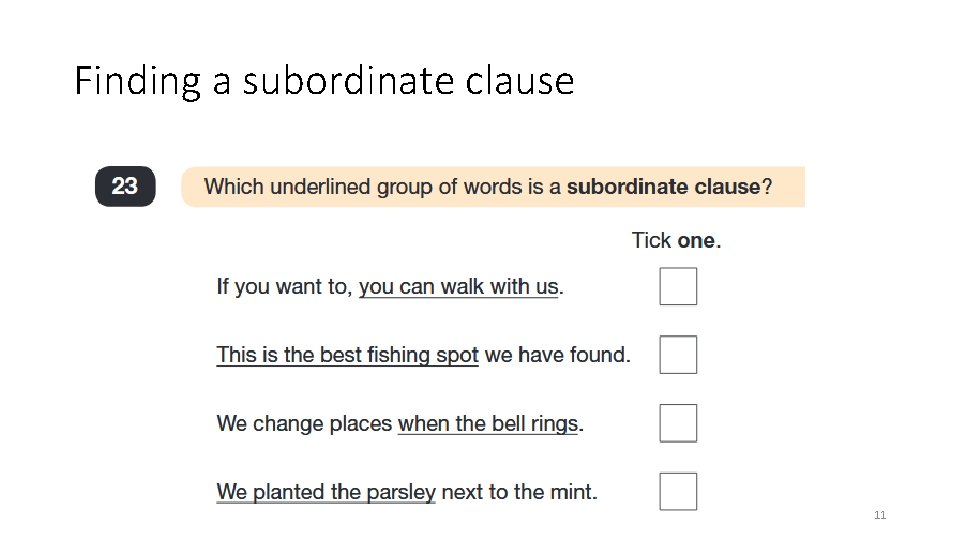The width and height of the screenshot is (960, 540).
Task: Click the "Tick one." instruction label
Action: (676, 240)
